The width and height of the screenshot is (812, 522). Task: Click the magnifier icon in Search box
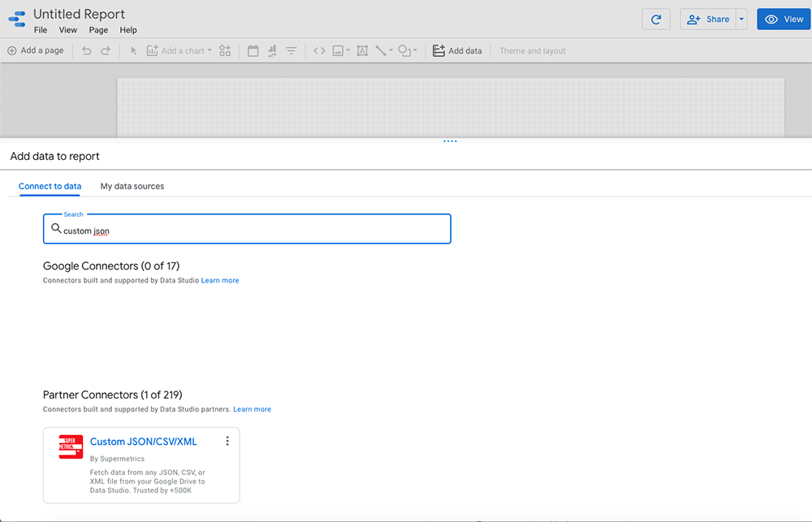[56, 228]
